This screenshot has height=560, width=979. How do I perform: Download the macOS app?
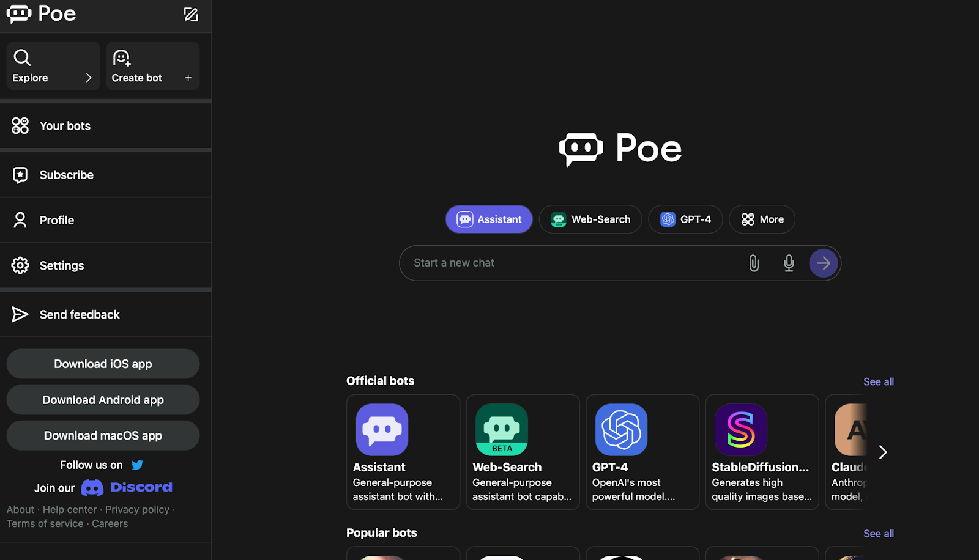click(x=103, y=435)
